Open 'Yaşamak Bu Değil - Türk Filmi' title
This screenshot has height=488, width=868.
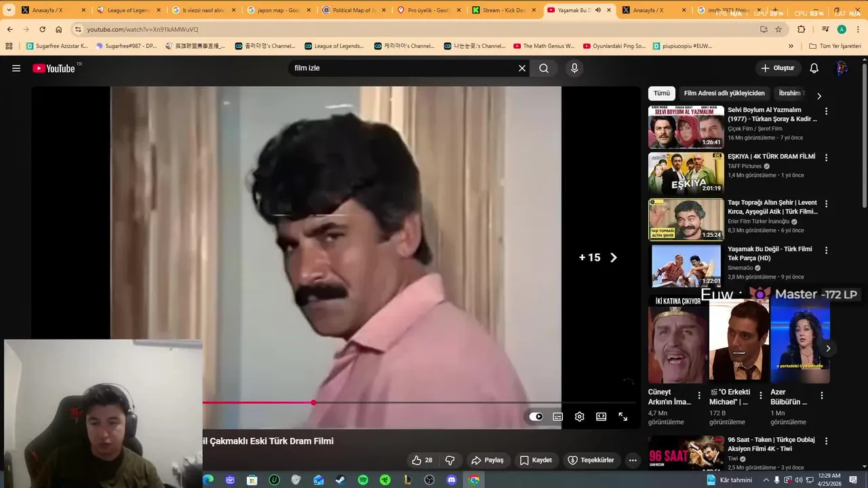tap(770, 253)
